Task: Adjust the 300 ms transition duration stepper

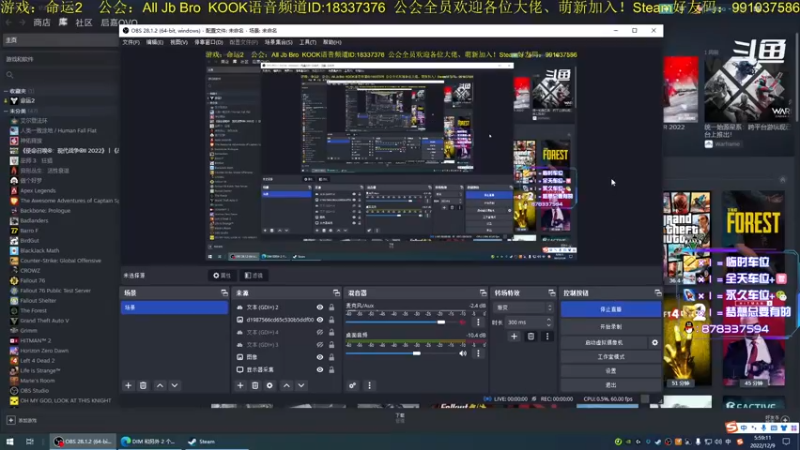Action: (549, 322)
